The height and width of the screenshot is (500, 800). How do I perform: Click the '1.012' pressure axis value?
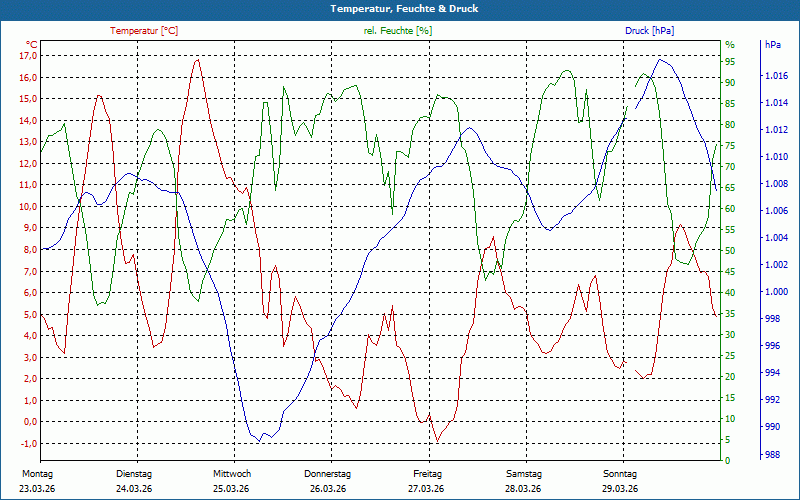pos(777,130)
